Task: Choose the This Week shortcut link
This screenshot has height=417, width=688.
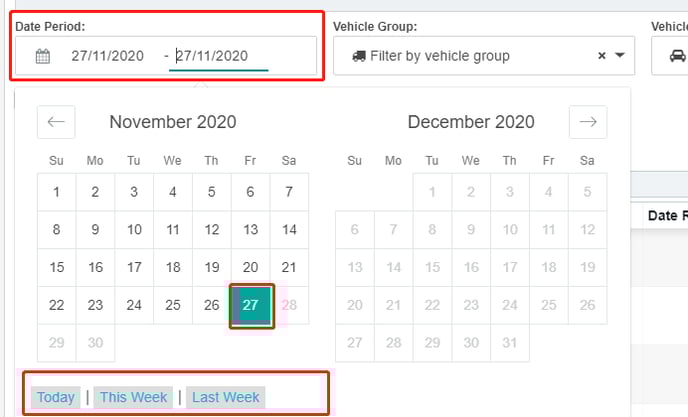Action: pos(133,397)
